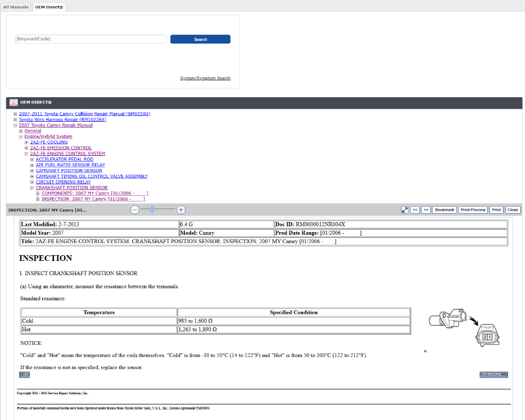The width and height of the screenshot is (525, 420).
Task: Click the blue Search button
Action: tap(200, 39)
